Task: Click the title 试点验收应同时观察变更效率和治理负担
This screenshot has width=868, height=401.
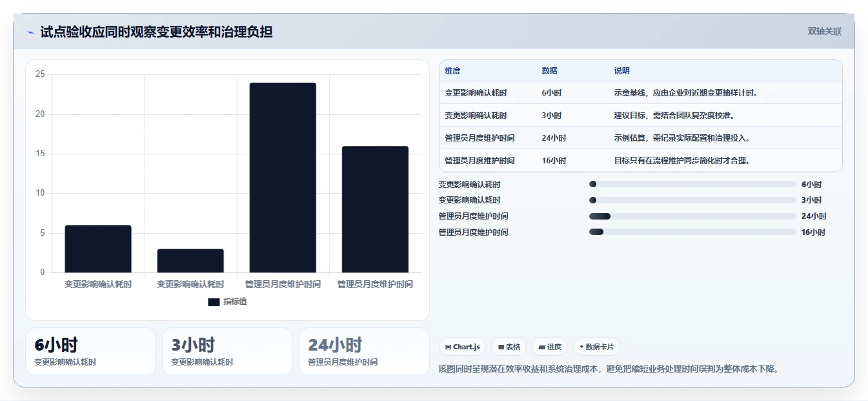Action: [156, 32]
